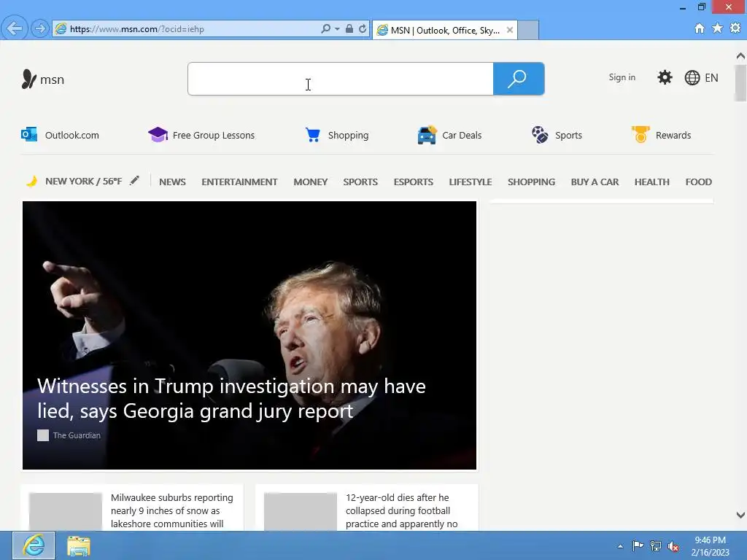Click the URL text in address bar

(137, 28)
